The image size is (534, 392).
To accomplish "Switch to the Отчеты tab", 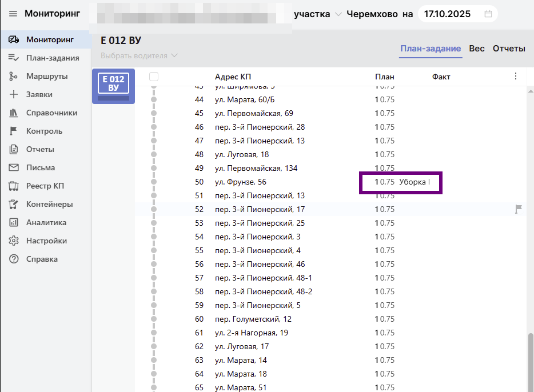I will tap(509, 49).
